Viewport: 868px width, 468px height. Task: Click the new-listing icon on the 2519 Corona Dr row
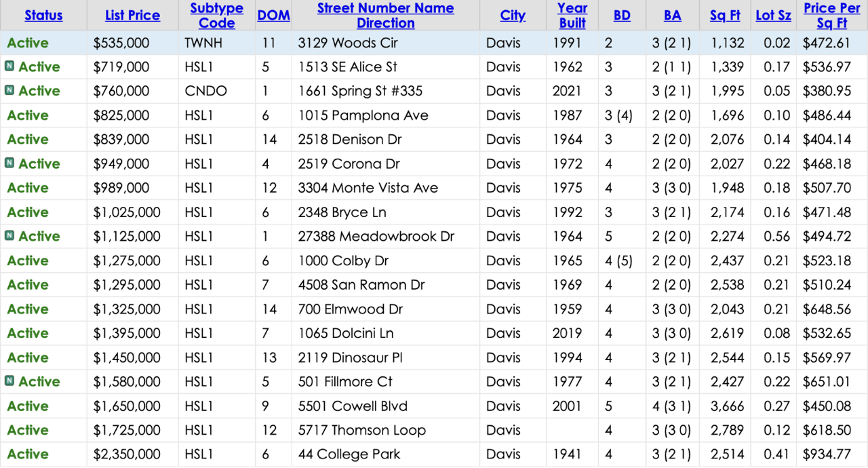(x=9, y=163)
